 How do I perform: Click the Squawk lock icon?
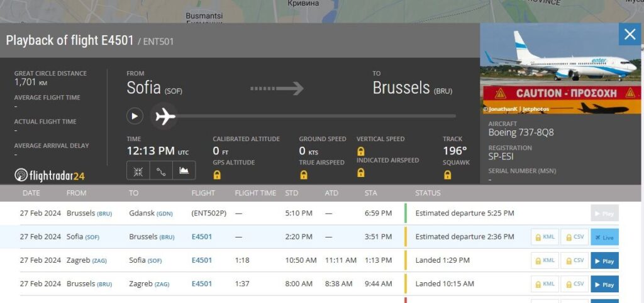click(448, 175)
